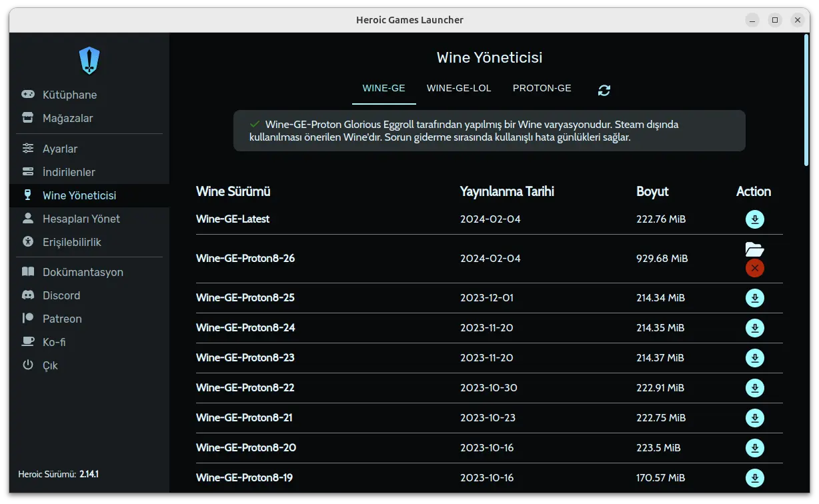819x504 pixels.
Task: Switch to the WINE-GE-LOL tab
Action: click(459, 89)
